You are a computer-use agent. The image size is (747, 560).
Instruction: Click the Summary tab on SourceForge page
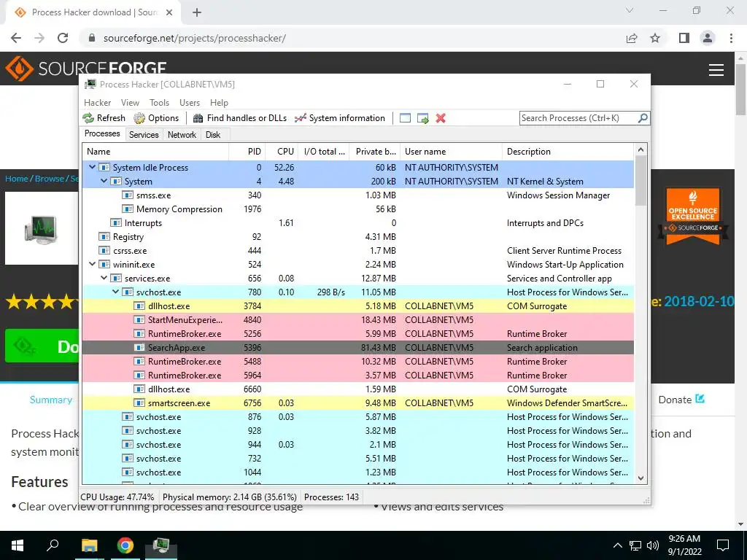(51, 400)
